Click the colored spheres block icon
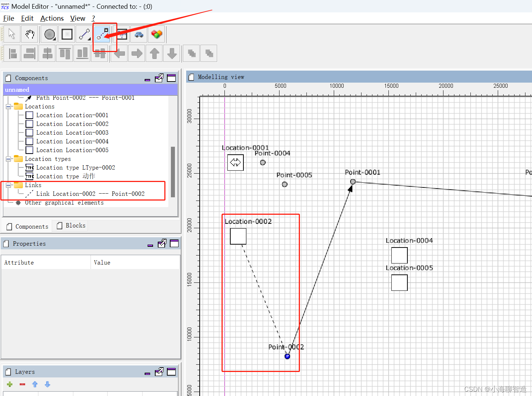Image resolution: width=532 pixels, height=396 pixels. (x=157, y=34)
